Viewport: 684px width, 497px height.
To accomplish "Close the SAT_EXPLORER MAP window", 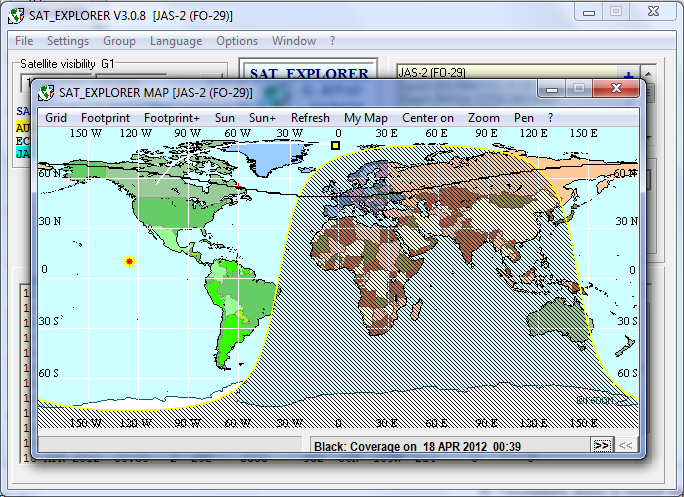I will pos(616,89).
